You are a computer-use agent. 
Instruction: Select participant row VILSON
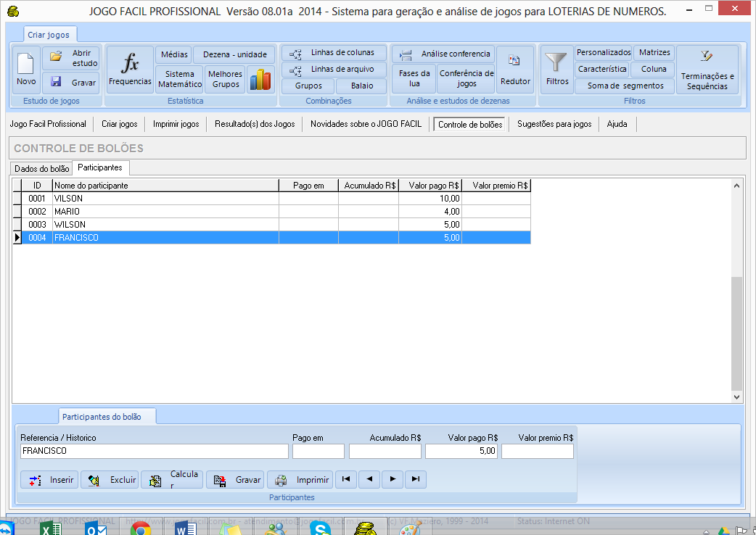[165, 199]
